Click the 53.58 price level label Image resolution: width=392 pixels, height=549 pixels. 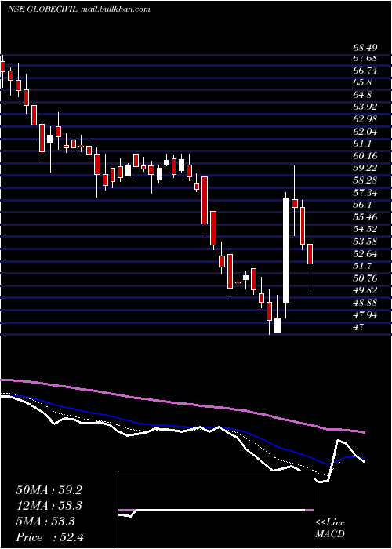(365, 242)
